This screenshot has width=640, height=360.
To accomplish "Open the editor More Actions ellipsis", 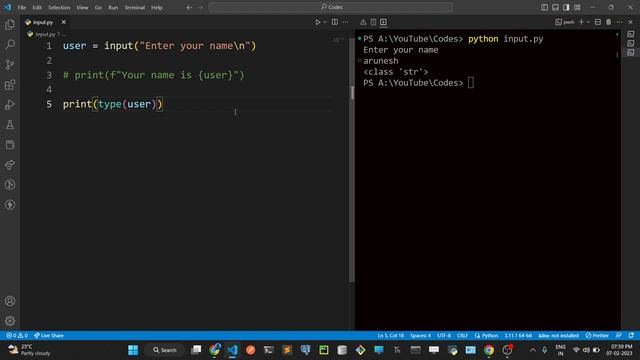I will tap(345, 22).
